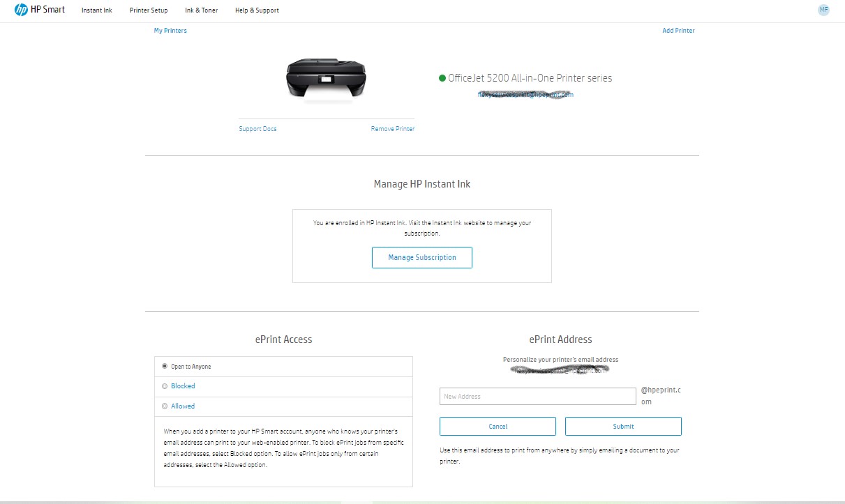Open the Instant Ink menu
The width and height of the screenshot is (845, 504).
pos(97,10)
